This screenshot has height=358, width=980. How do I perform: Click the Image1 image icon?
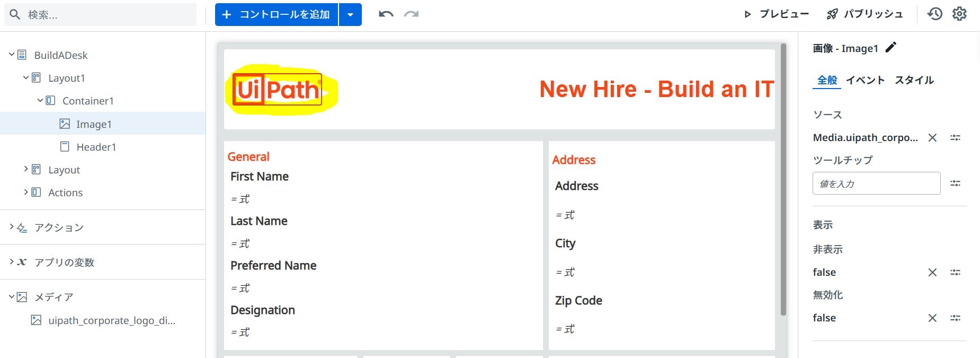coord(65,124)
